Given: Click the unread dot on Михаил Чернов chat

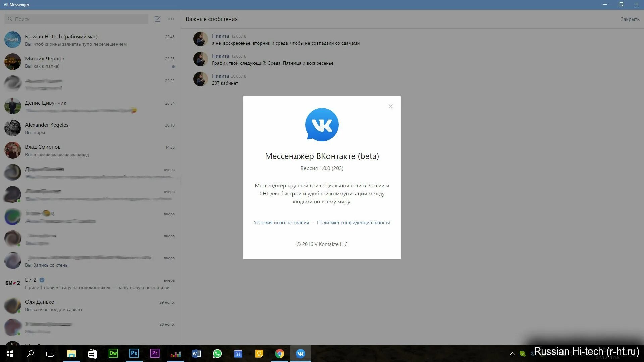Looking at the screenshot, I should [173, 67].
